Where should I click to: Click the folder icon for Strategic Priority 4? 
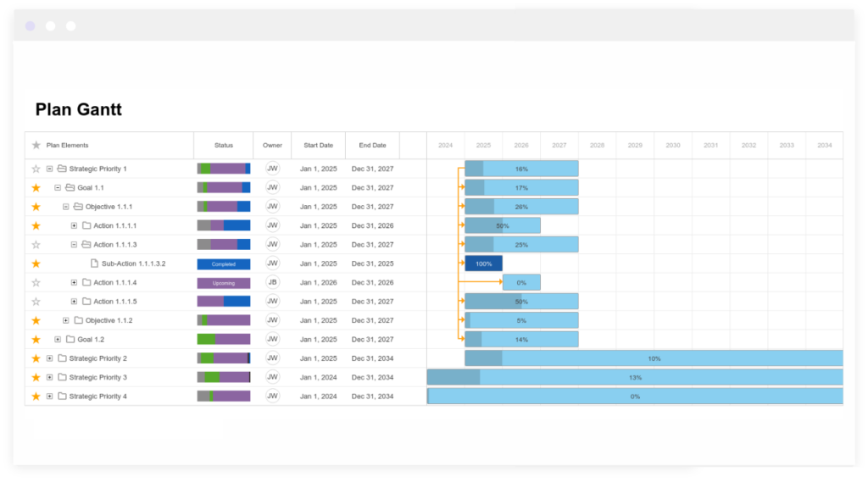62,396
